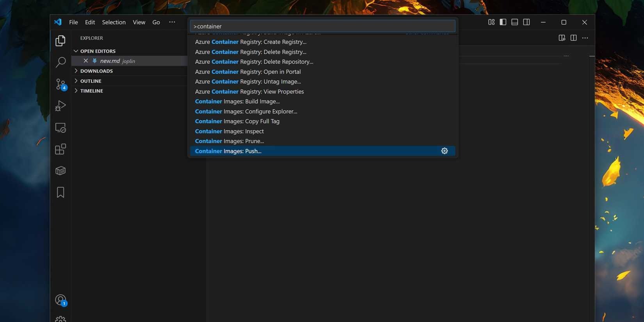Open the File menu
The width and height of the screenshot is (644, 322).
tap(73, 22)
